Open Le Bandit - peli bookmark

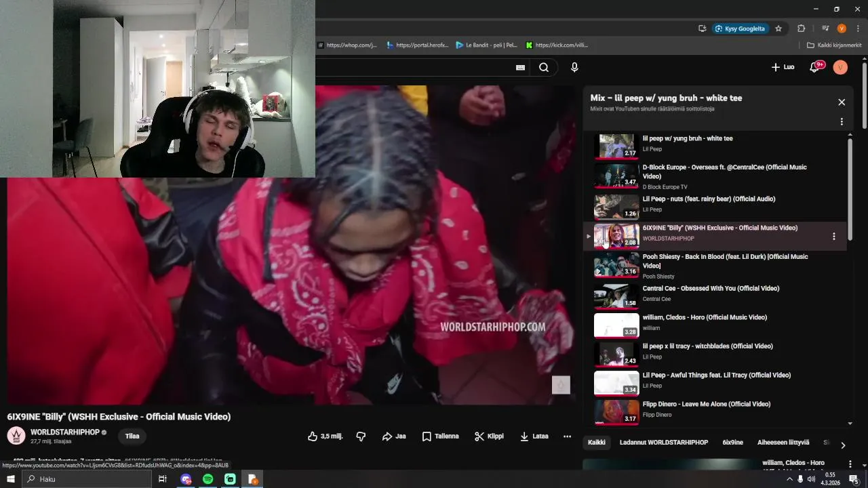486,45
